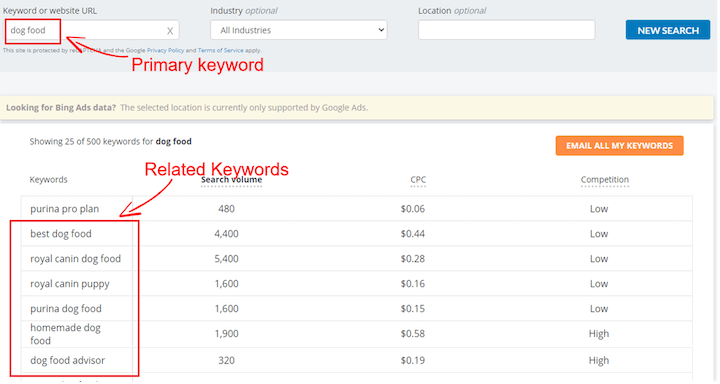Click search volume 1,900 value

click(226, 333)
